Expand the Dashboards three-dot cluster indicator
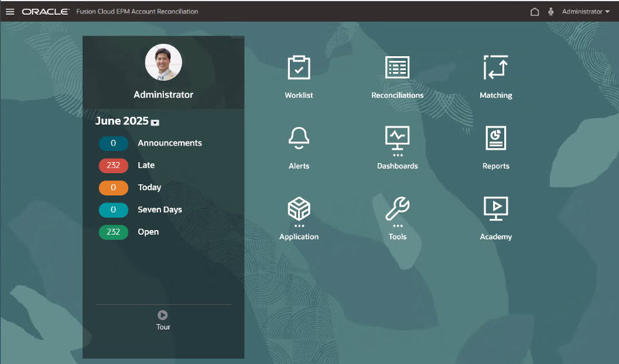The width and height of the screenshot is (619, 364). coord(398,155)
